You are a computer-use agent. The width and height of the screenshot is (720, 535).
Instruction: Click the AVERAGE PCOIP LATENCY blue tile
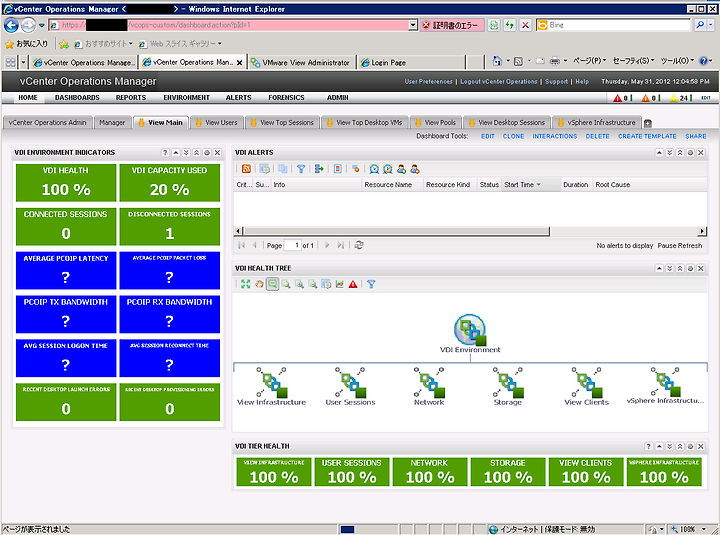66,270
